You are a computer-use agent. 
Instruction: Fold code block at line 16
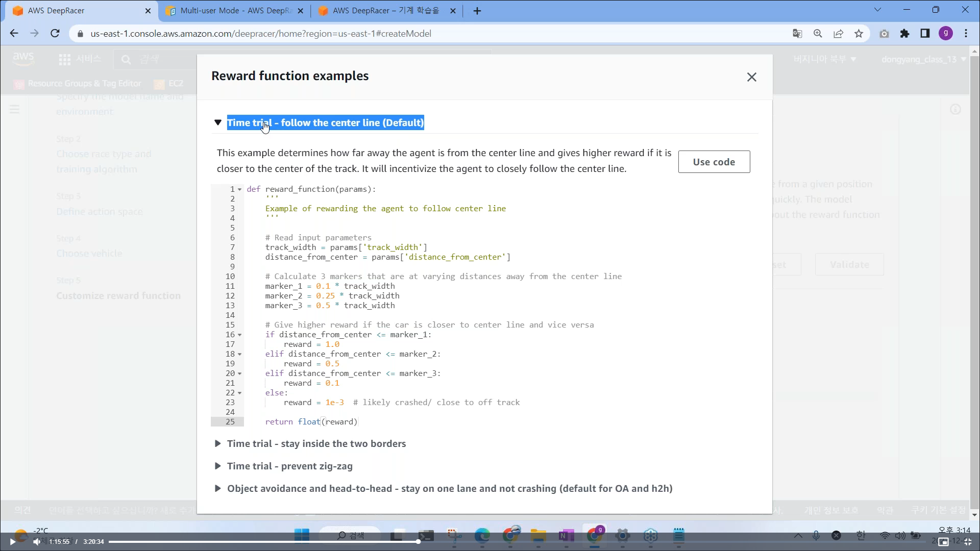(239, 335)
